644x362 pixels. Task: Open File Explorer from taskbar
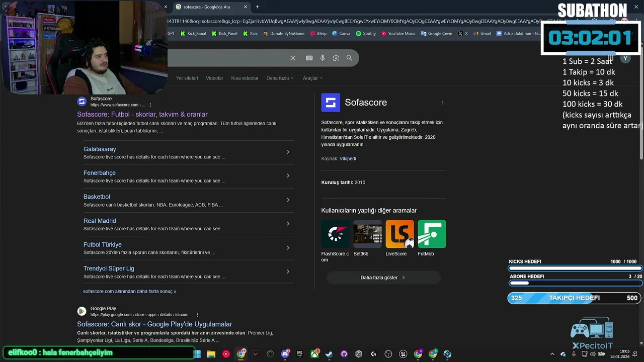point(211,354)
